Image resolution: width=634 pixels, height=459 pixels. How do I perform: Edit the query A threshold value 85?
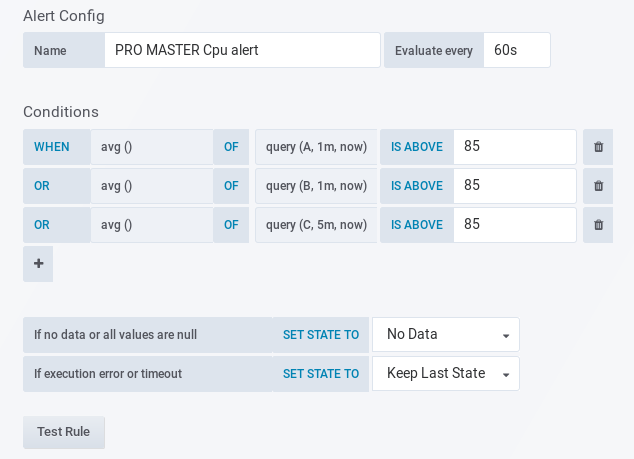(514, 147)
